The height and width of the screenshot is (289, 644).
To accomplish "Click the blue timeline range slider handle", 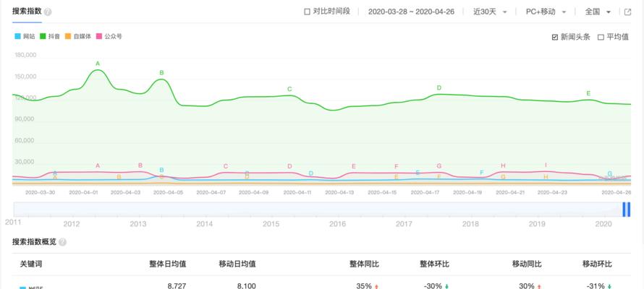I will tap(627, 209).
